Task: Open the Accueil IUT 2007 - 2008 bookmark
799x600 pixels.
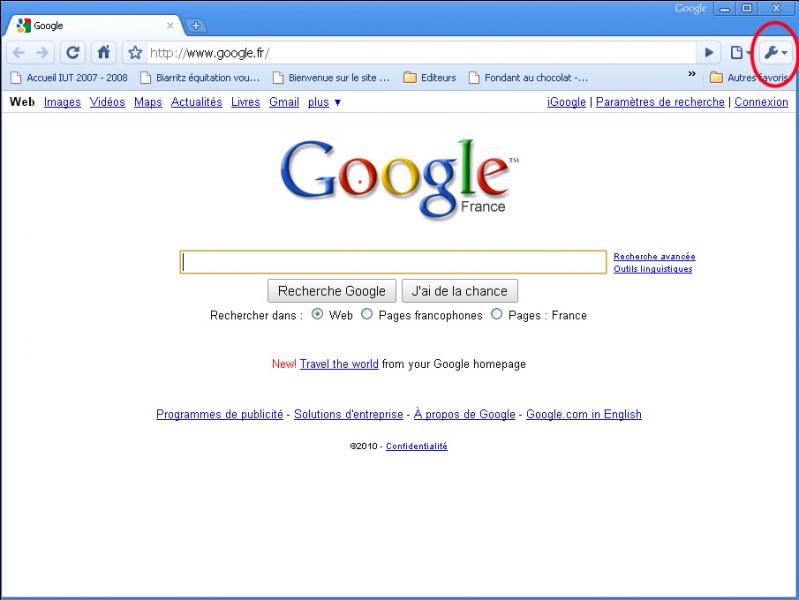Action: tap(69, 77)
